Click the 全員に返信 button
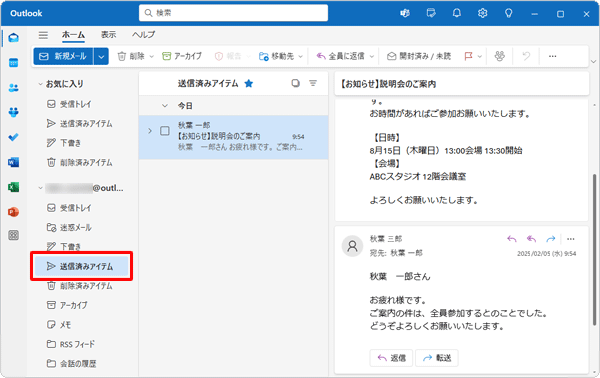The image size is (600, 378). pyautogui.click(x=341, y=56)
